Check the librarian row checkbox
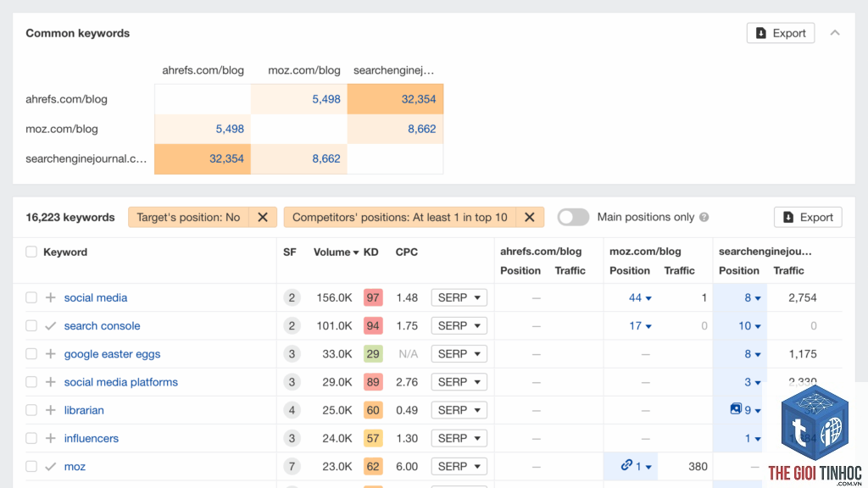Image resolution: width=868 pixels, height=488 pixels. coord(31,411)
